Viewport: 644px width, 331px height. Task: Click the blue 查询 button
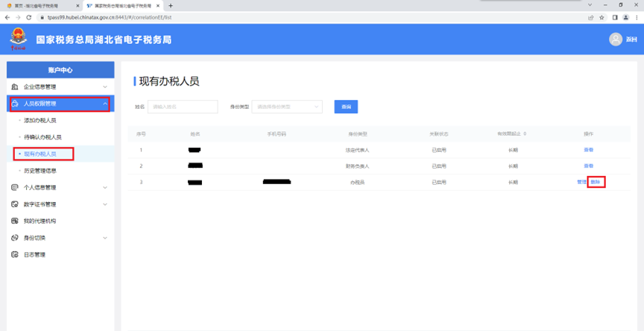point(347,107)
